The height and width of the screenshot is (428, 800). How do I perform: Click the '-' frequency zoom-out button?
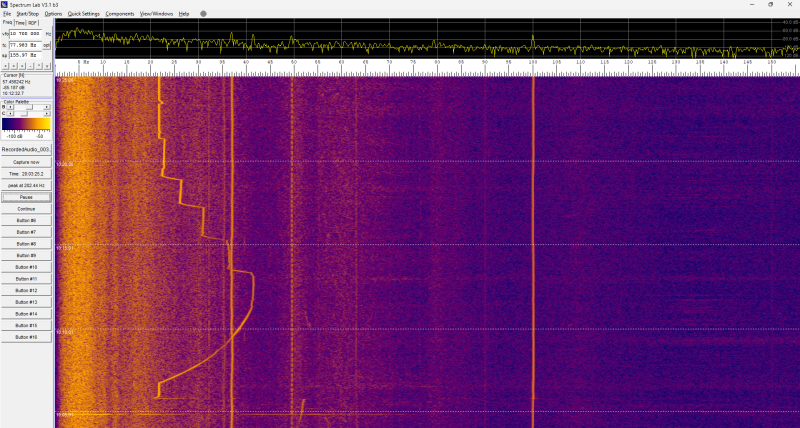point(30,66)
